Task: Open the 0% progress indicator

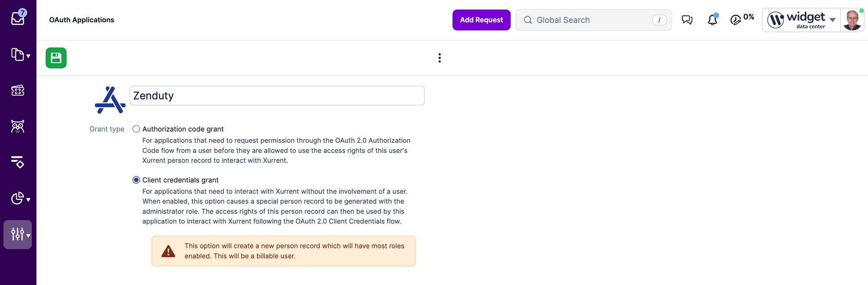Action: [742, 19]
